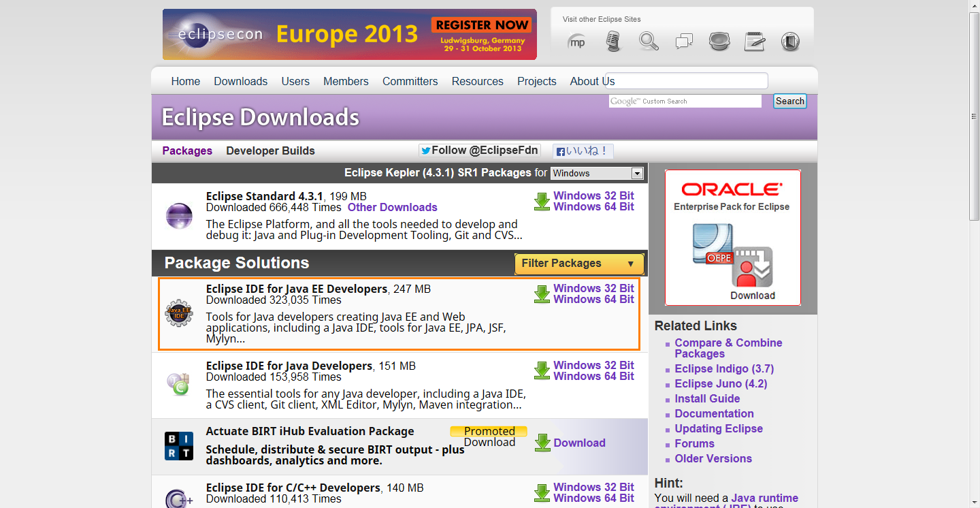
Task: Open Actuate BIRT iHub Evaluation Package title
Action: pyautogui.click(x=310, y=431)
